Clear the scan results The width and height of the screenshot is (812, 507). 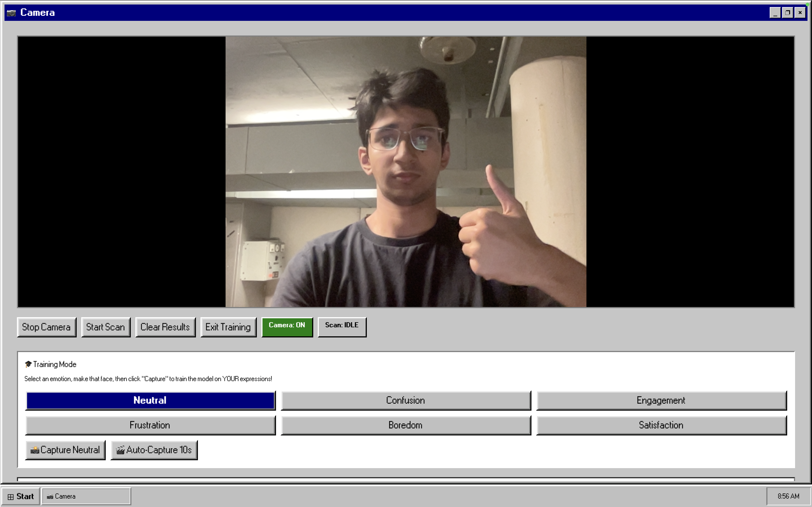click(x=165, y=327)
